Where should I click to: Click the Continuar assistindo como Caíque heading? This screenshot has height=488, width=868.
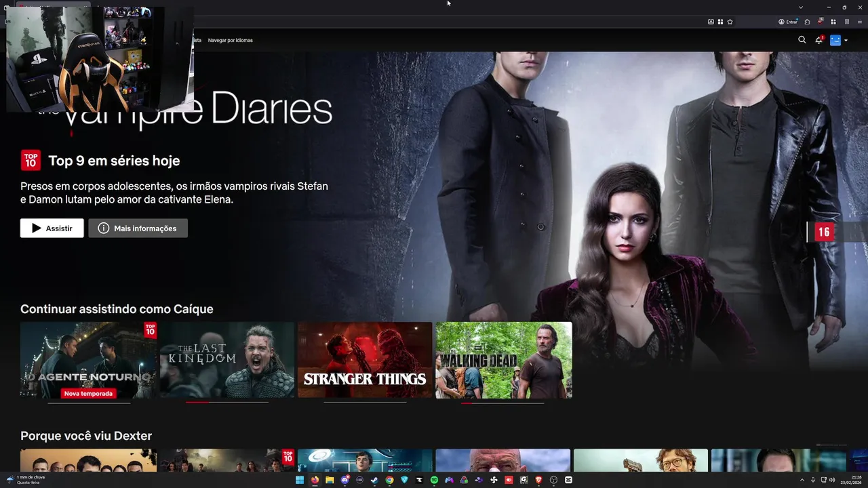pyautogui.click(x=117, y=309)
